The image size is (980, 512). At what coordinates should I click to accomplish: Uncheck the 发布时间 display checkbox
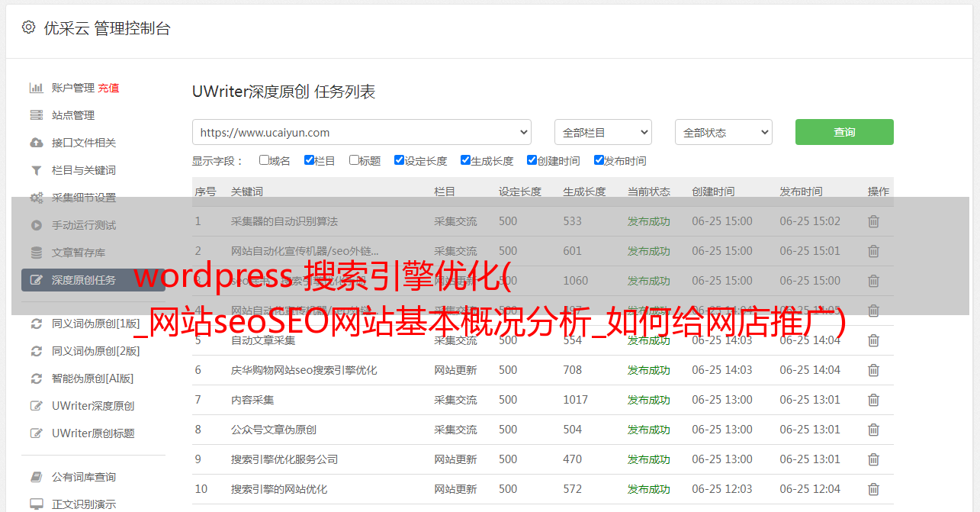[599, 160]
